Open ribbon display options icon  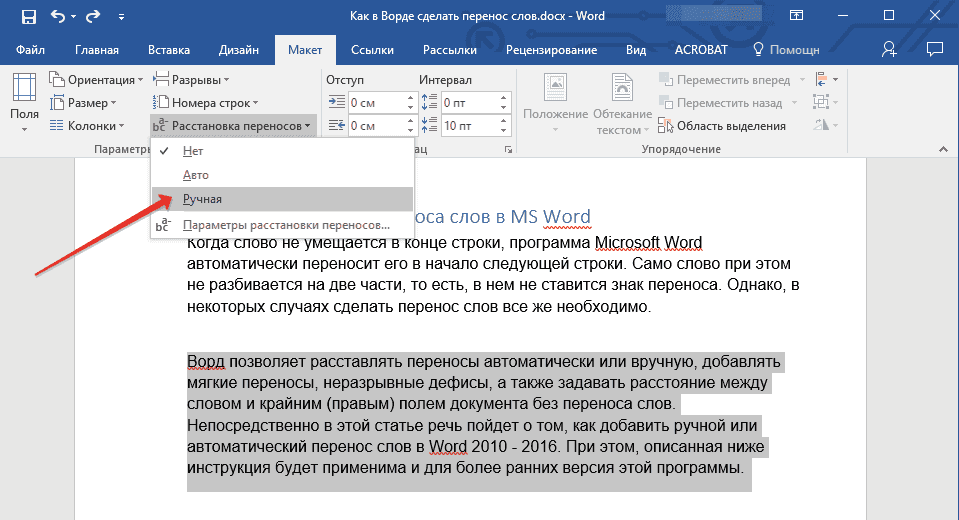point(796,16)
